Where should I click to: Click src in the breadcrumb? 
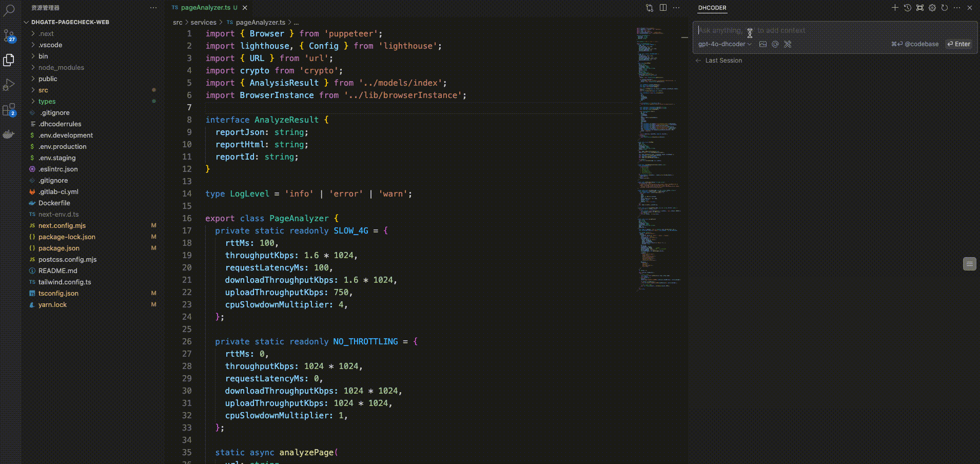point(178,22)
